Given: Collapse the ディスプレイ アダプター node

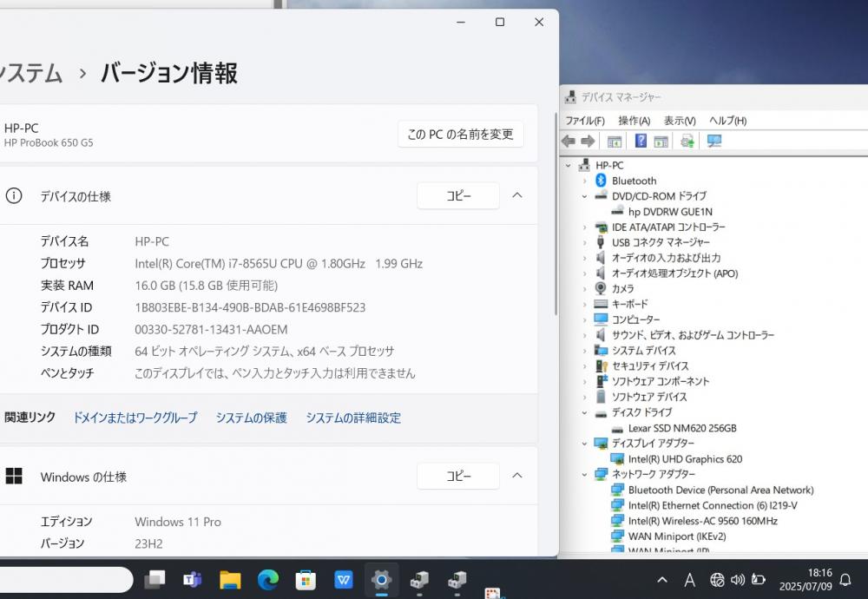Looking at the screenshot, I should coord(584,444).
